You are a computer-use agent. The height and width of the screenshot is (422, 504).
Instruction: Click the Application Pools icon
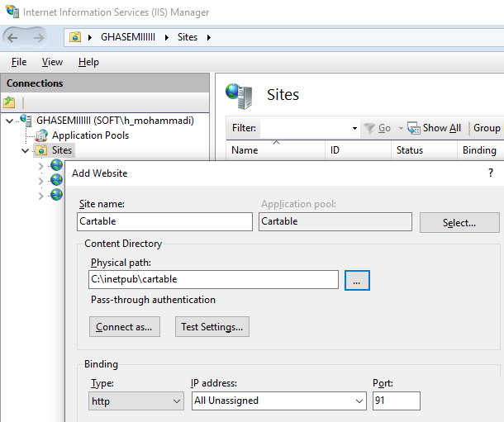coord(41,135)
